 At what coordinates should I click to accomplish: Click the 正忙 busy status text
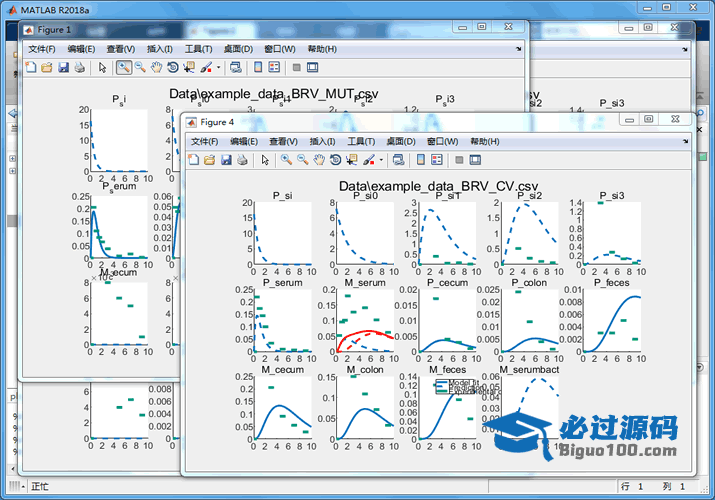tap(40, 486)
